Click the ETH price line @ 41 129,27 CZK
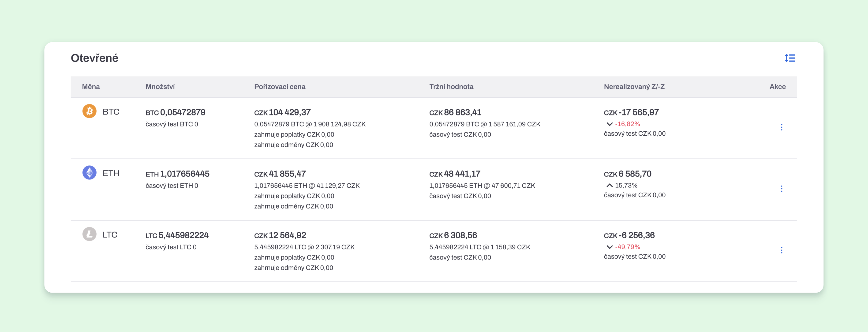The image size is (868, 332). (x=307, y=186)
